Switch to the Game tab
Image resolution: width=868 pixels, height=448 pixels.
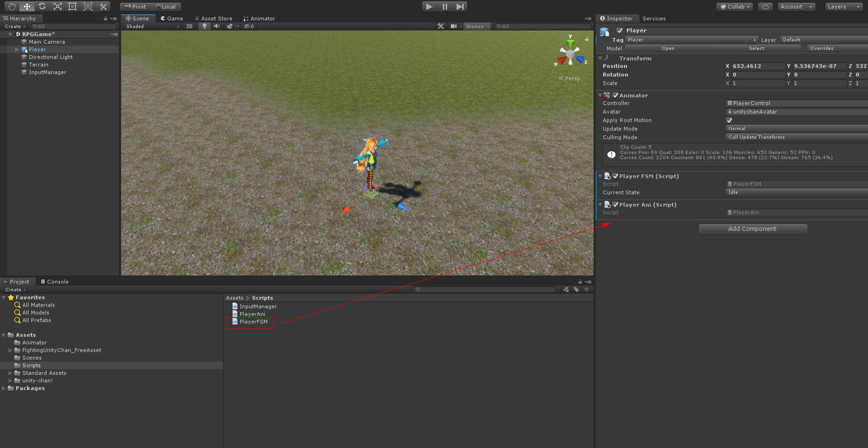(x=172, y=19)
